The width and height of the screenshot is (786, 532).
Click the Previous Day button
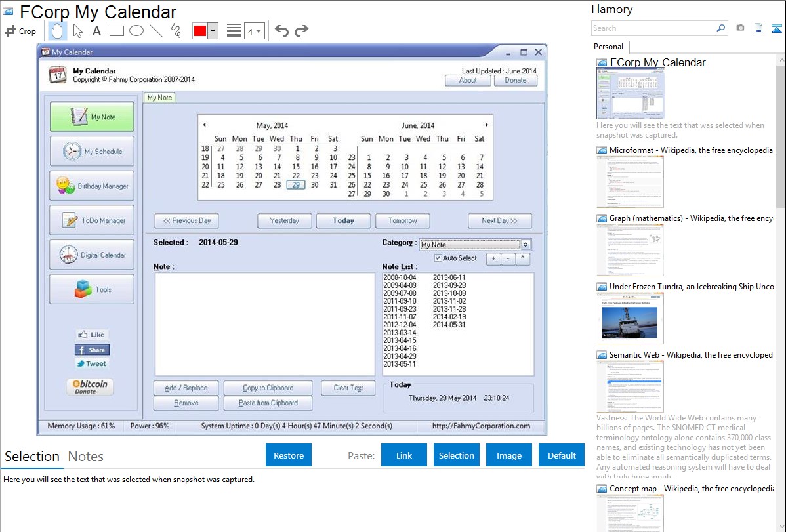pyautogui.click(x=186, y=220)
